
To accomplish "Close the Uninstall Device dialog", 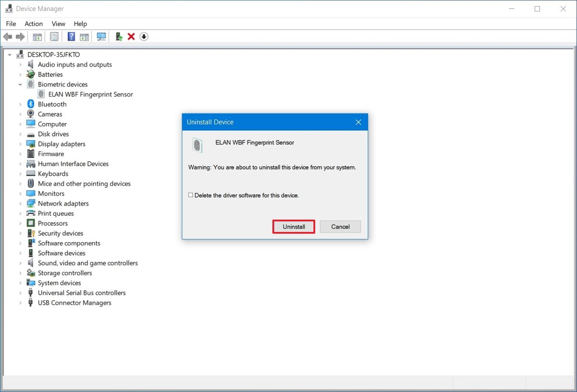I will point(358,122).
